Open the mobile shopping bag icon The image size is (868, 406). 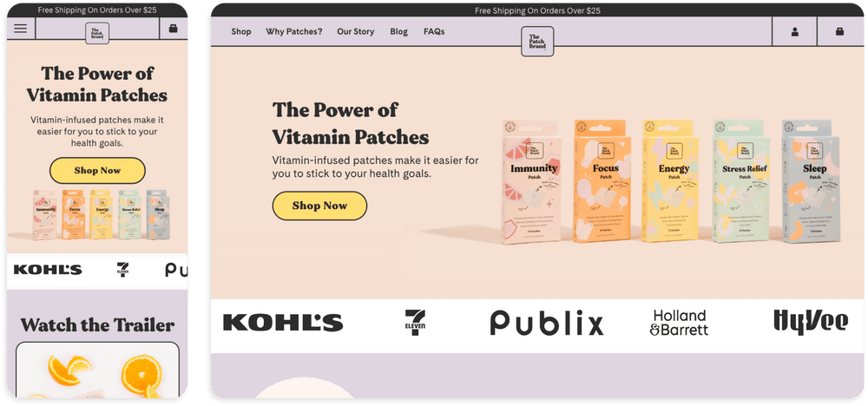[174, 29]
